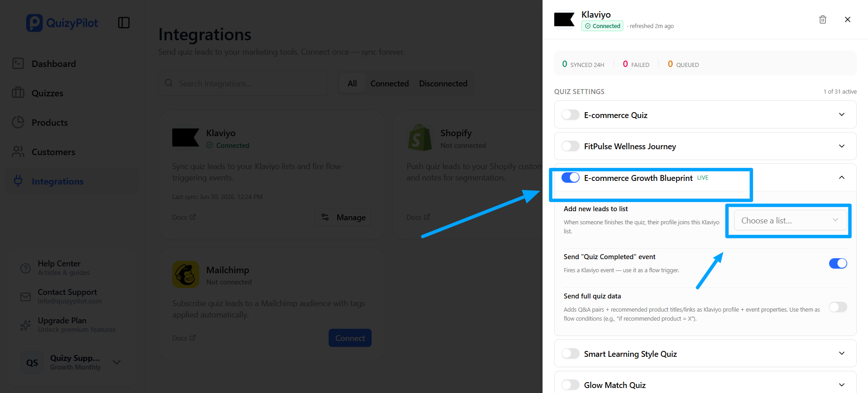Click the search magnifier icon
The width and height of the screenshot is (868, 393).
(169, 83)
